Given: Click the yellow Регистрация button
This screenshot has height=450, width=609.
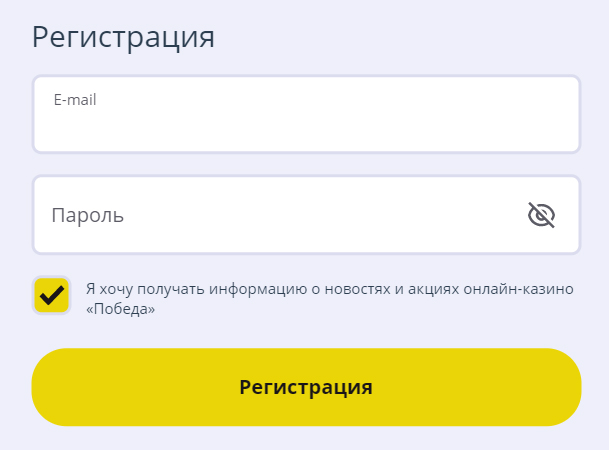Looking at the screenshot, I should 306,387.
